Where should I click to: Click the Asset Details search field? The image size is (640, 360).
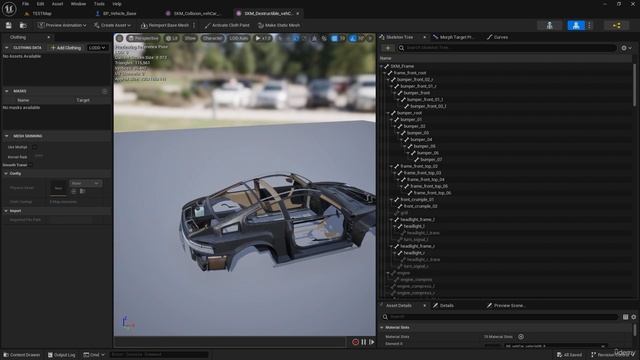500,317
